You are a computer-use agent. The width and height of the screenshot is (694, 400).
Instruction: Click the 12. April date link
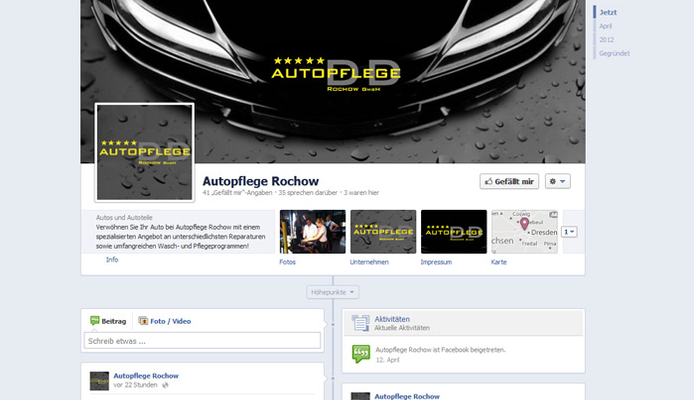pyautogui.click(x=388, y=360)
